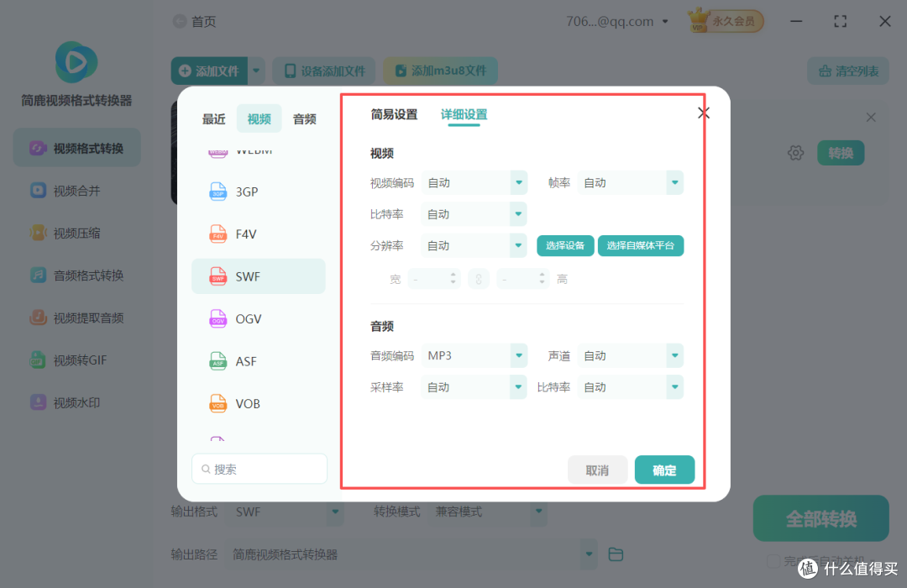
Task: Pick the OGV format icon
Action: (x=218, y=319)
